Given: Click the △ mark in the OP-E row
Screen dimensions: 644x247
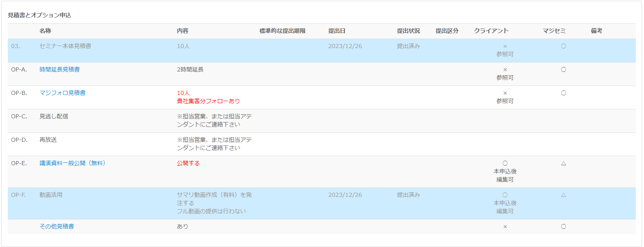Looking at the screenshot, I should [x=563, y=163].
